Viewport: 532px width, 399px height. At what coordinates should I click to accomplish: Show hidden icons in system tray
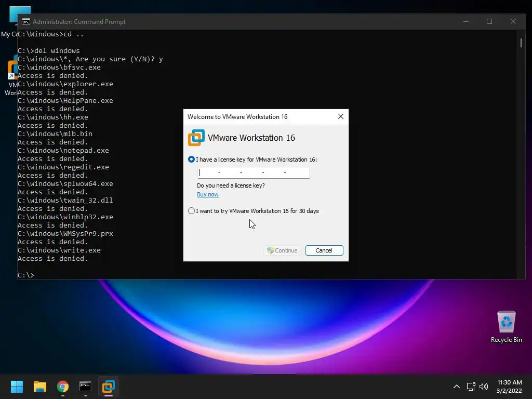457,387
